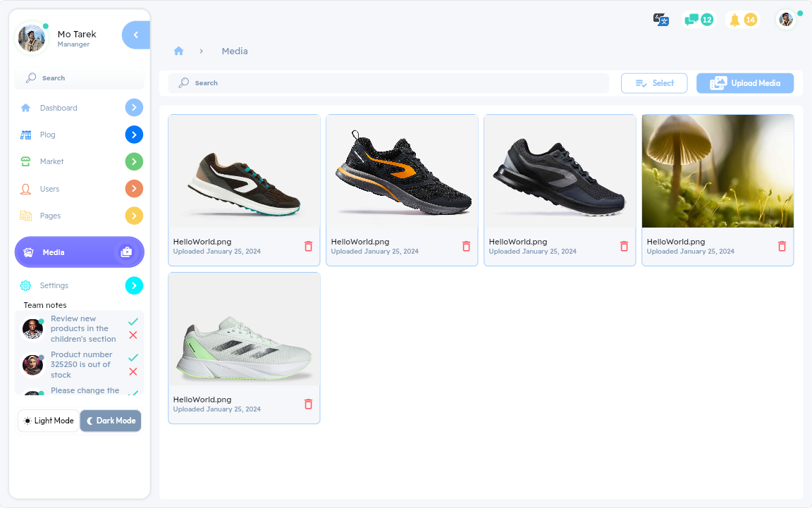Delete the mushroom image
Image resolution: width=812 pixels, height=508 pixels.
[x=782, y=246]
